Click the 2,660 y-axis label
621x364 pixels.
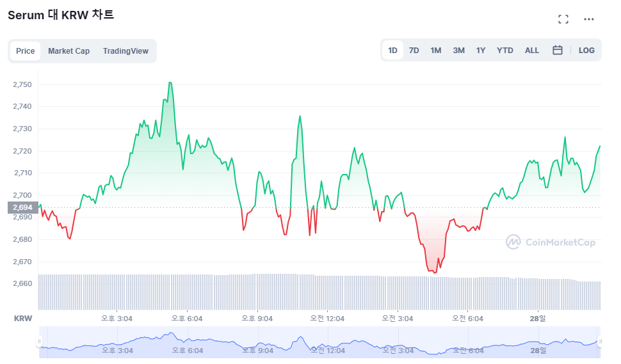[x=22, y=283]
